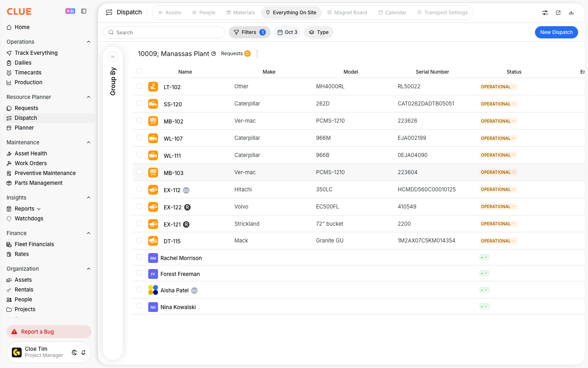Expand the Group By panel arrow
Screen dimensions: 588x368
[113, 57]
